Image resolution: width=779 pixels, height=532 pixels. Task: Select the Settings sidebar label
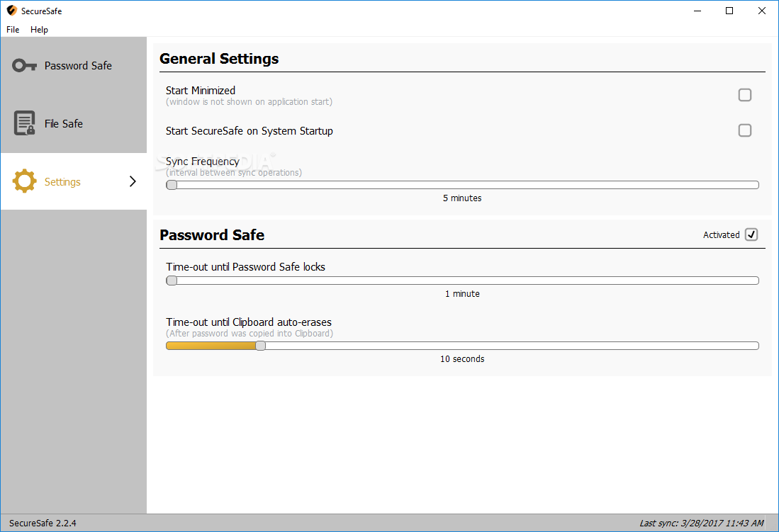click(x=62, y=182)
